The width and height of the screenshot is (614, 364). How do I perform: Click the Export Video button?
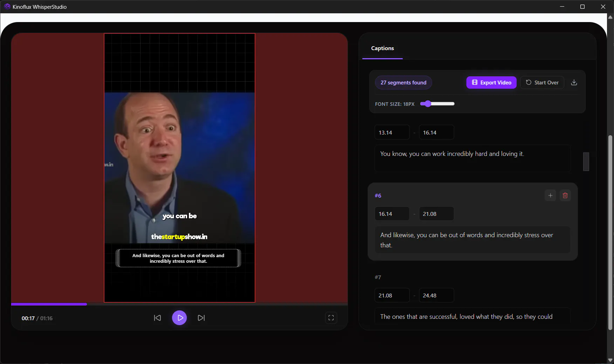point(491,82)
